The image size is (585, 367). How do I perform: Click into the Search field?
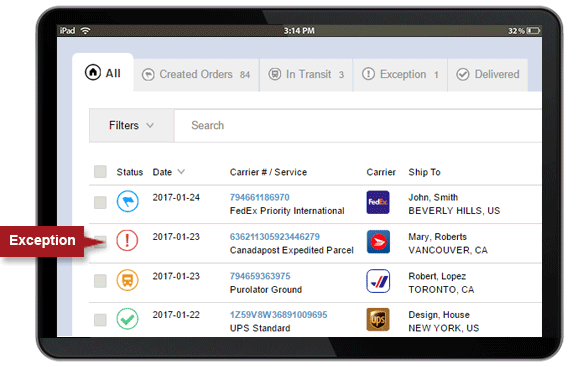(x=358, y=125)
